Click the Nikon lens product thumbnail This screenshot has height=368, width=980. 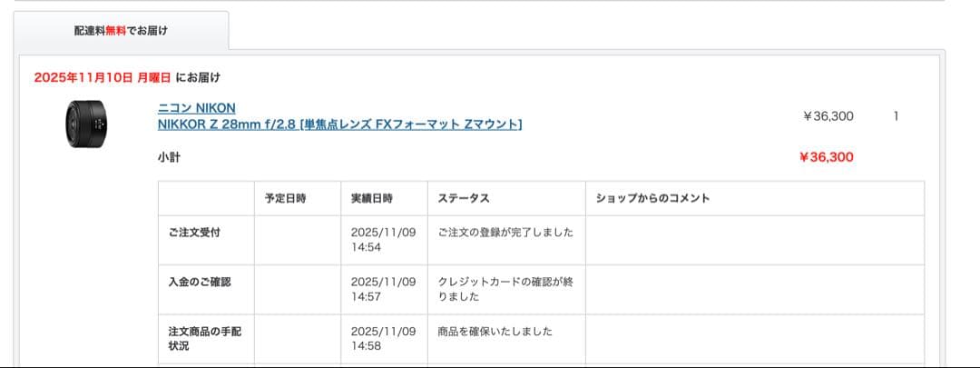86,124
